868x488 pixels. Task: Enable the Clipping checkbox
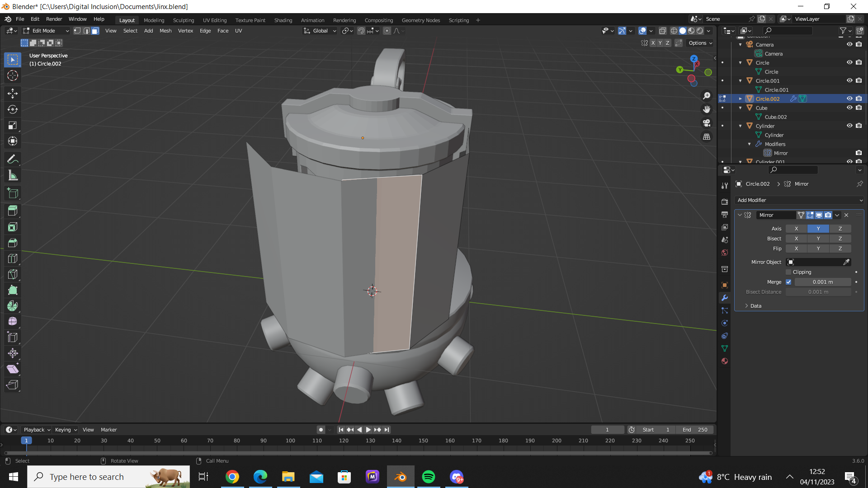788,272
